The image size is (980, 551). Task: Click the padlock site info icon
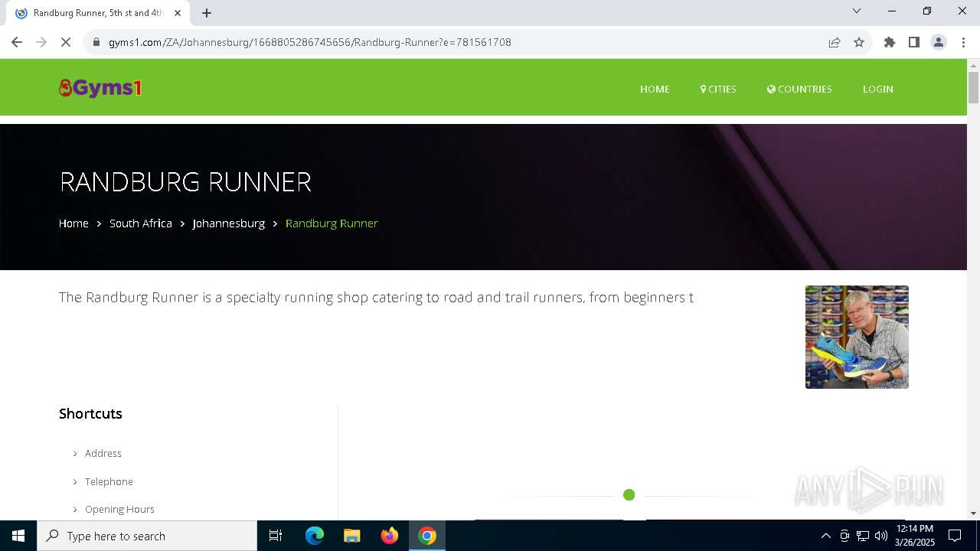tap(96, 42)
